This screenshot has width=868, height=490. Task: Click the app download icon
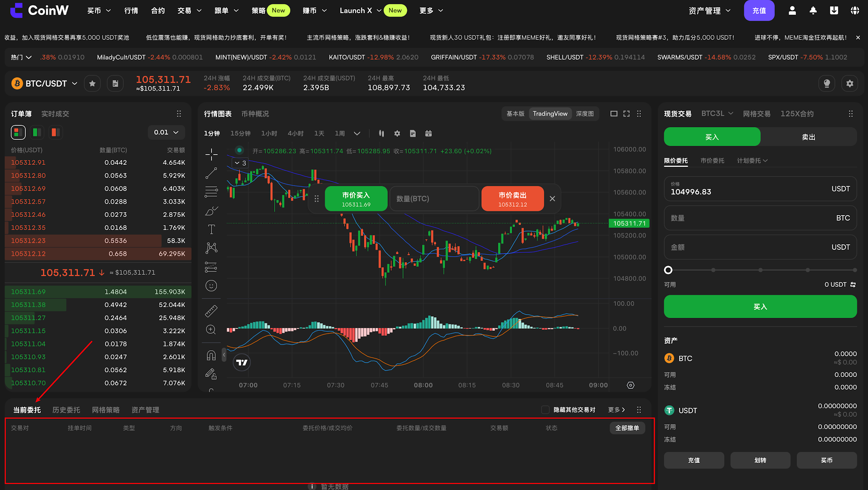[x=834, y=11]
